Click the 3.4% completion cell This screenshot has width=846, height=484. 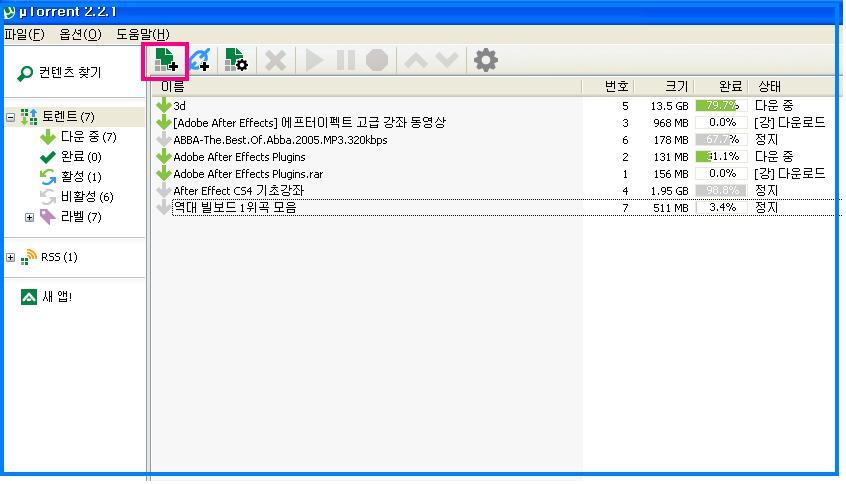point(721,207)
